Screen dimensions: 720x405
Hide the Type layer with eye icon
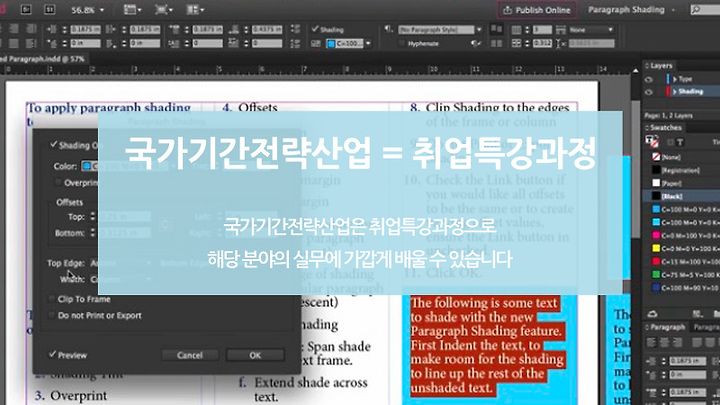[648, 79]
